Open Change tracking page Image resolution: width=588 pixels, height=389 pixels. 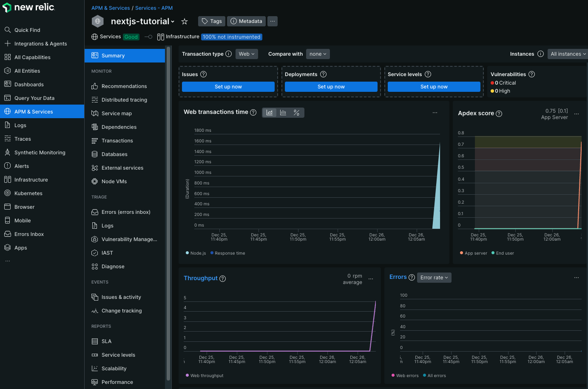click(x=125, y=311)
